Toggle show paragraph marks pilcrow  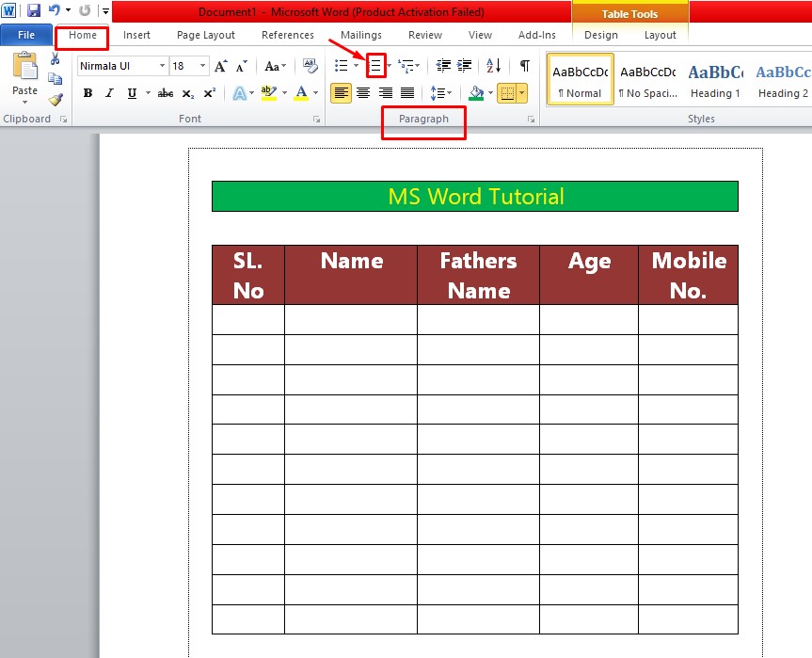[525, 66]
